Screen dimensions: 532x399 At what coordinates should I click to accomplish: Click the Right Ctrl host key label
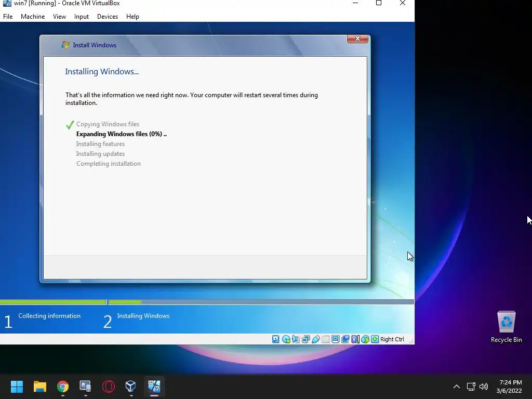click(x=392, y=339)
